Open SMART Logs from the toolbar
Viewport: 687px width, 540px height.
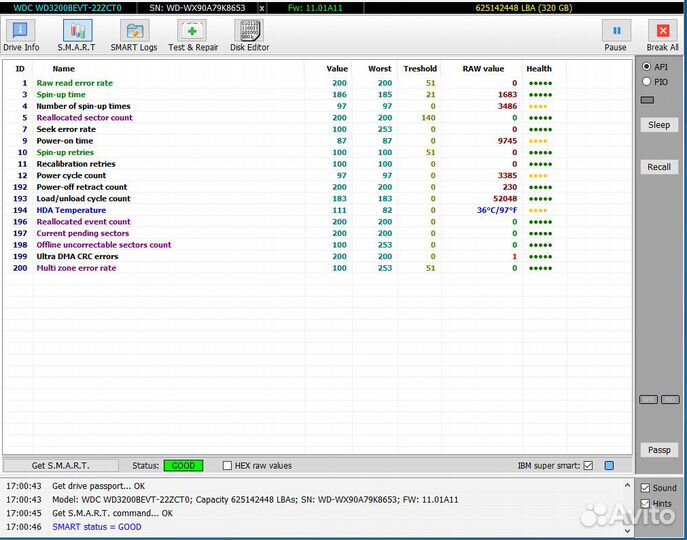[134, 35]
